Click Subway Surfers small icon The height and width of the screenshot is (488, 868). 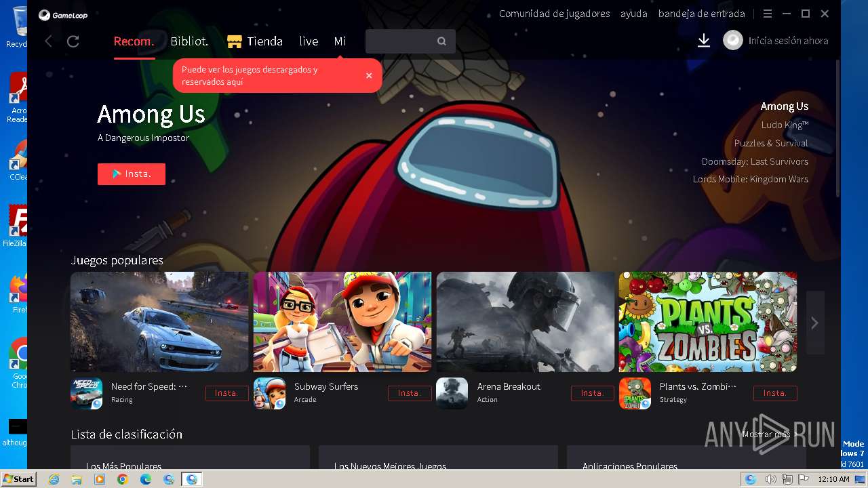tap(270, 393)
